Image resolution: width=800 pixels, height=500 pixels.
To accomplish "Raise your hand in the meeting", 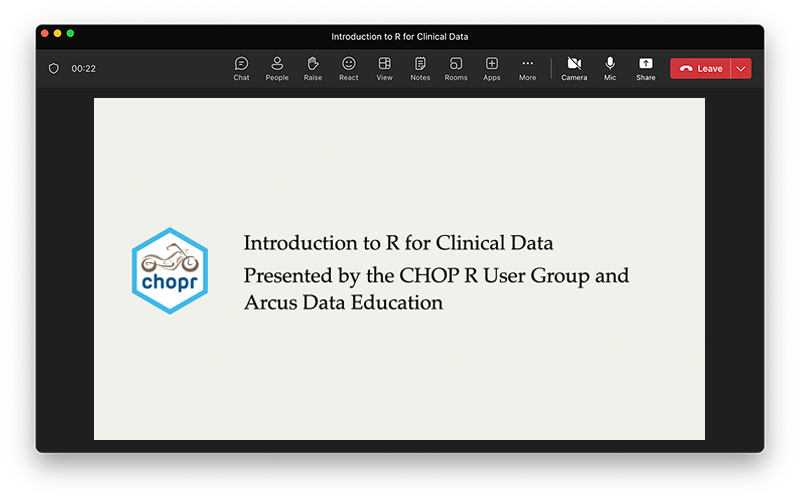I will click(313, 68).
